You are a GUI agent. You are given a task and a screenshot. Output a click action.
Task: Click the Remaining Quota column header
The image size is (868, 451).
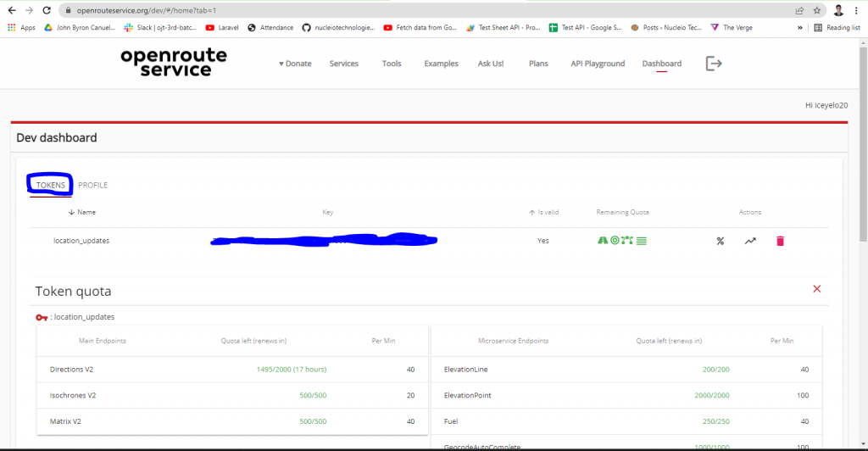[622, 212]
